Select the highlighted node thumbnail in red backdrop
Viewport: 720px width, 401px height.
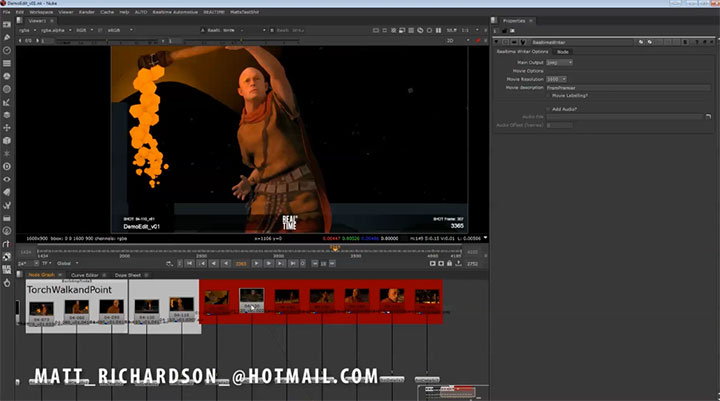coord(252,299)
